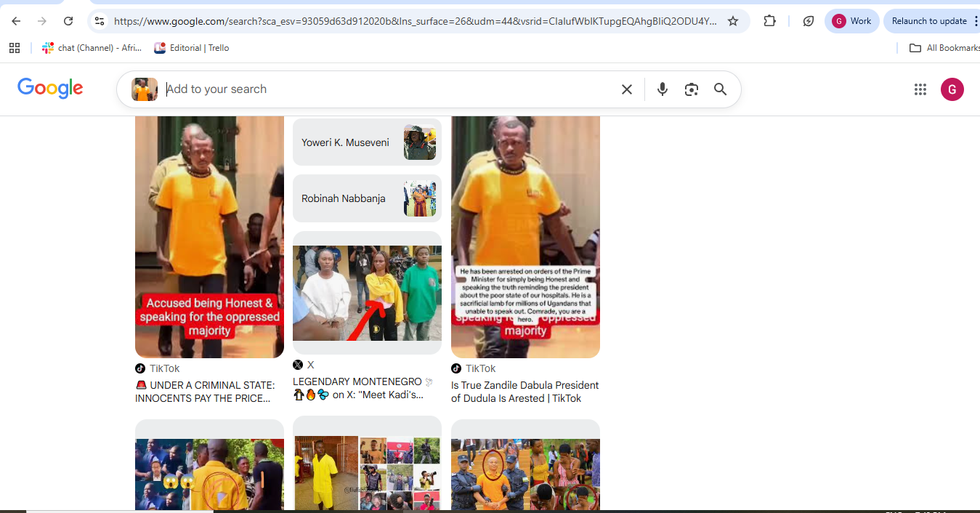Image resolution: width=980 pixels, height=513 pixels.
Task: Open the Editorial Trello bookmark
Action: pyautogui.click(x=192, y=48)
